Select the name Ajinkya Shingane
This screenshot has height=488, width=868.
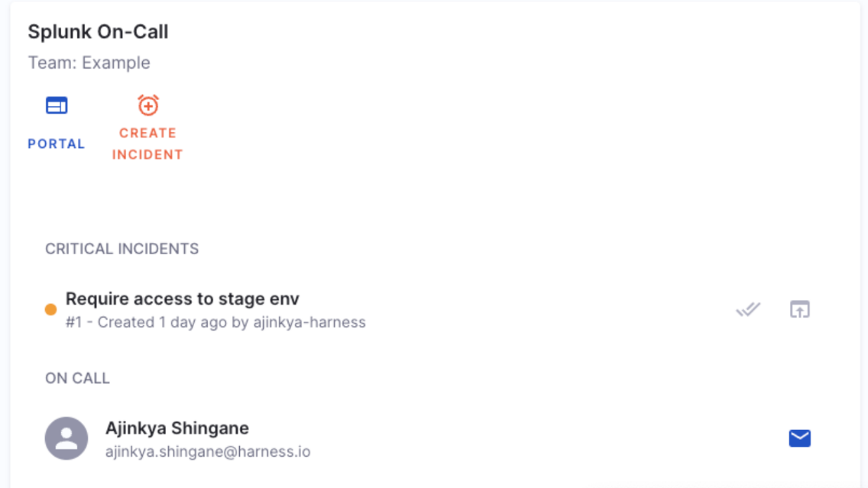(177, 428)
